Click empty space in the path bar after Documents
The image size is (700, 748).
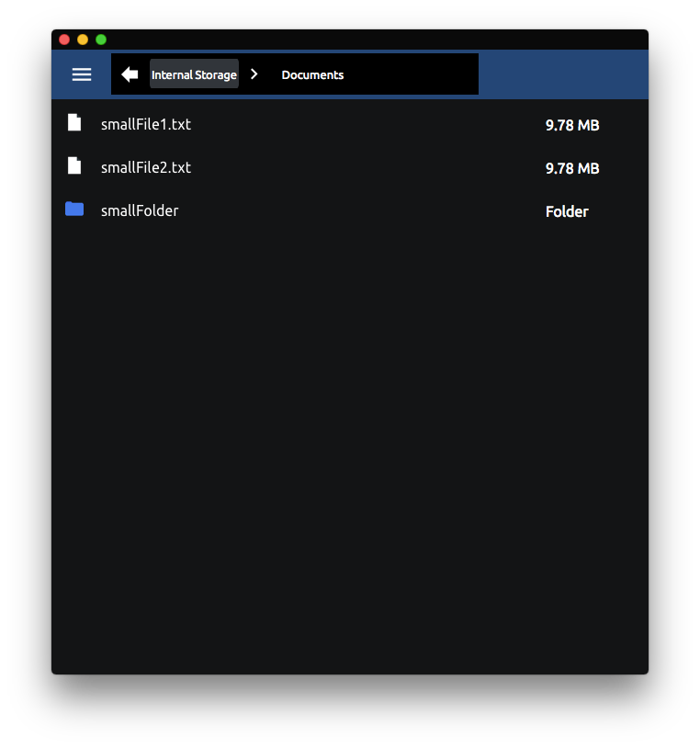point(413,74)
